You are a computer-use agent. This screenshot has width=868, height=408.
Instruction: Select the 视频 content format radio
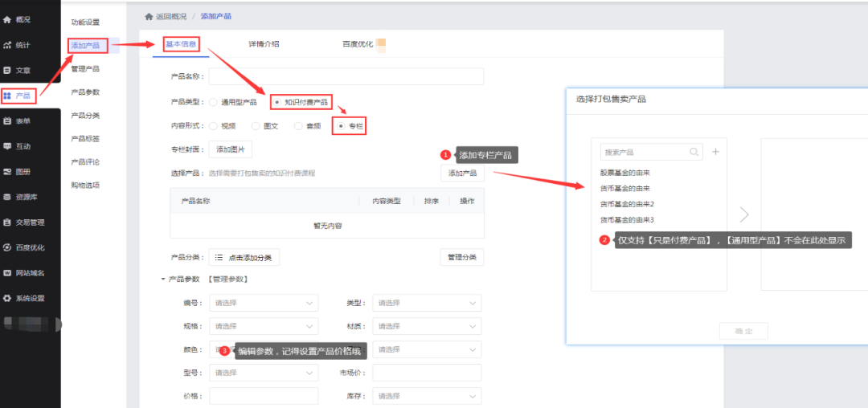(213, 126)
